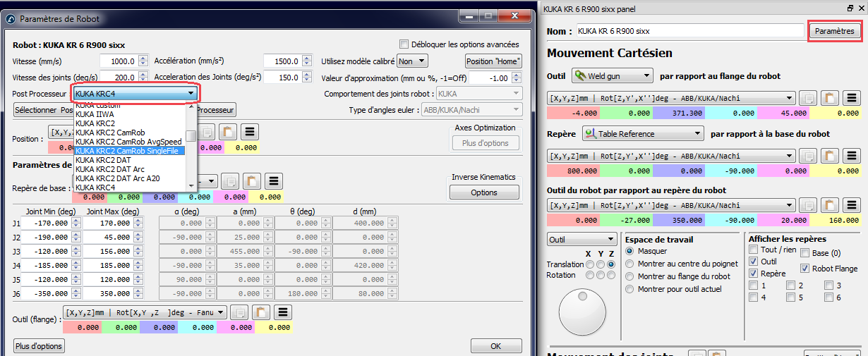Open the Outil (flange) three-line menu
The width and height of the screenshot is (868, 356).
pos(283,312)
